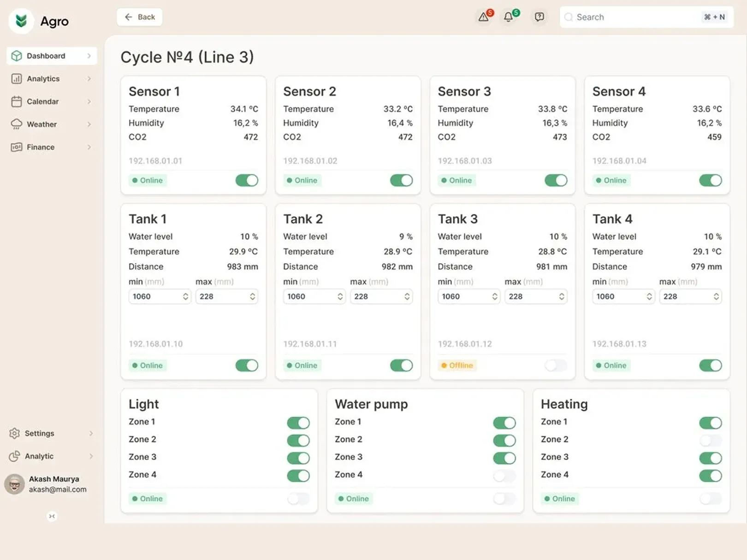Click Tank 3 Offline status badge
Screen dimensions: 747x560
pos(457,365)
